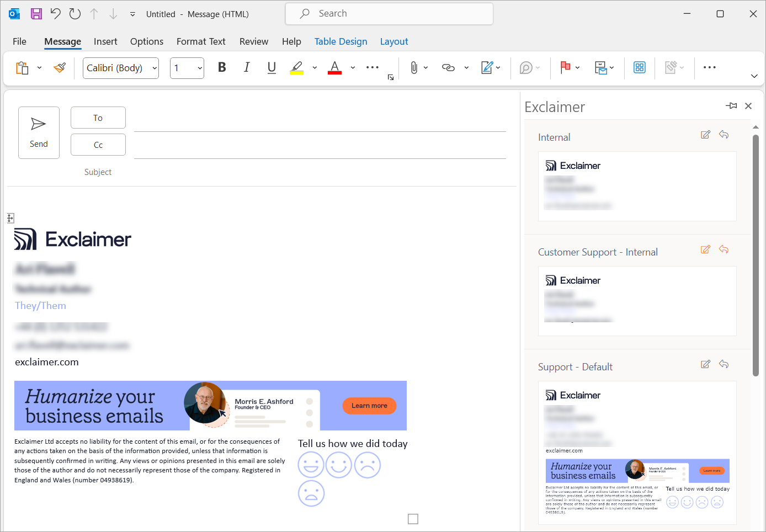Open the Table Design tab
766x532 pixels.
[341, 41]
